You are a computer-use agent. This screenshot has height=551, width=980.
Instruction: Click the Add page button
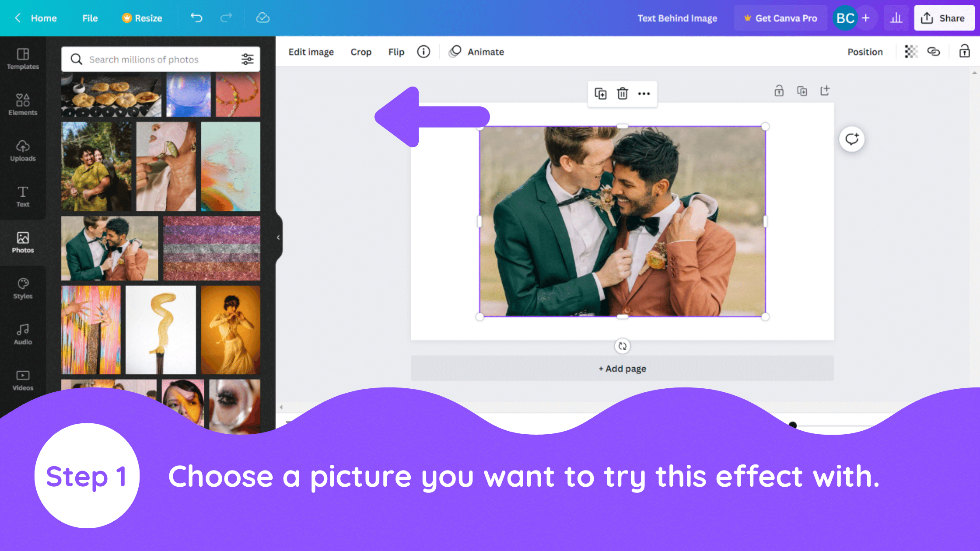pyautogui.click(x=622, y=368)
